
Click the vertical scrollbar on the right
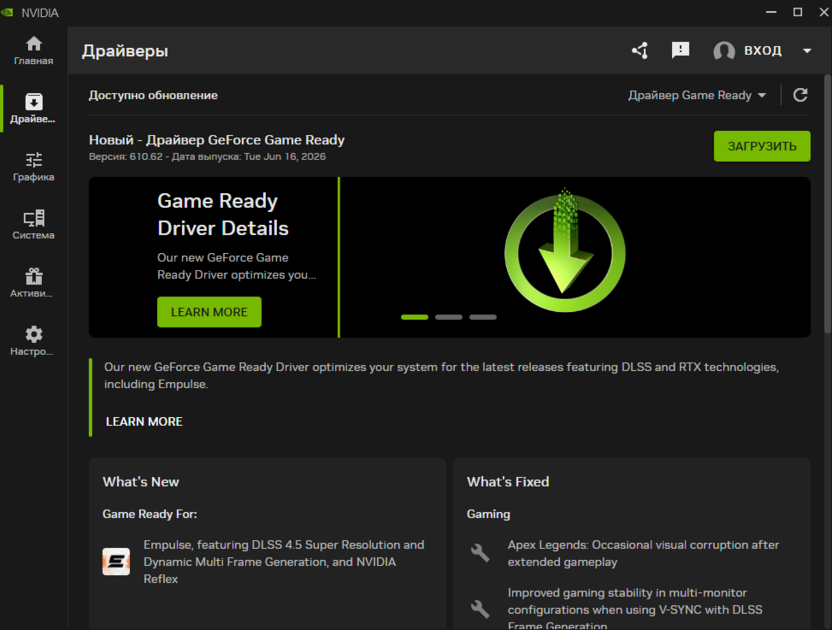[x=827, y=204]
